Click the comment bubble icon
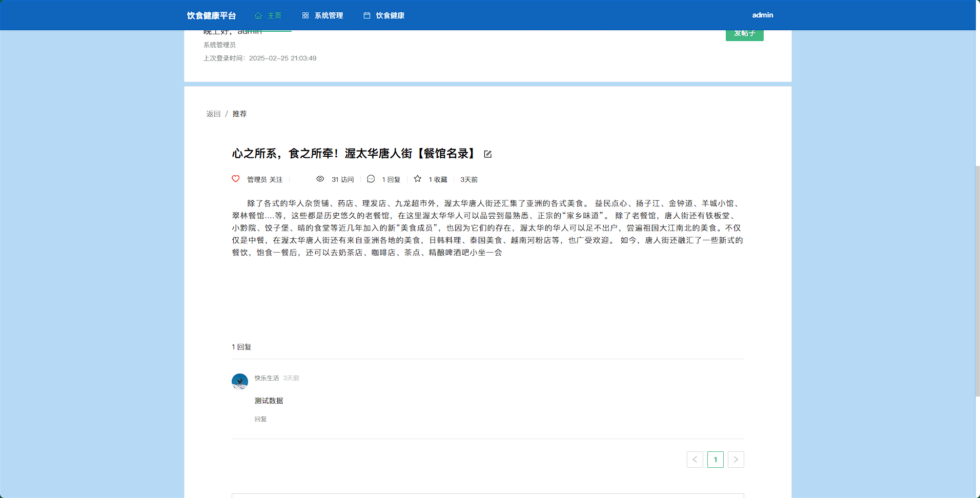 [371, 179]
